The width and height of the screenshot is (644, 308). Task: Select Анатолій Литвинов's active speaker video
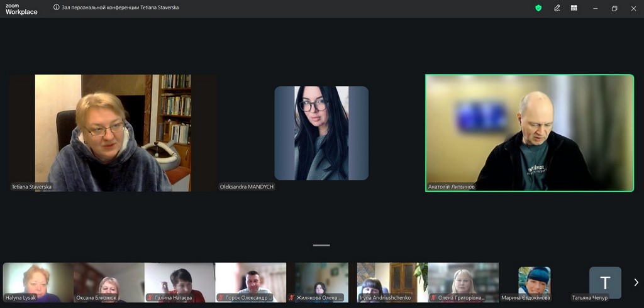point(529,133)
